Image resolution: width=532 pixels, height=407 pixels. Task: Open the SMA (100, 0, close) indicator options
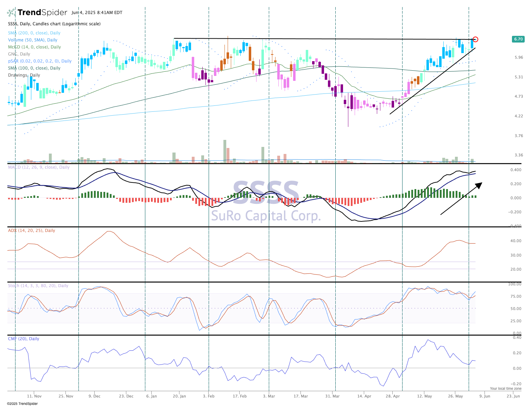pos(34,68)
